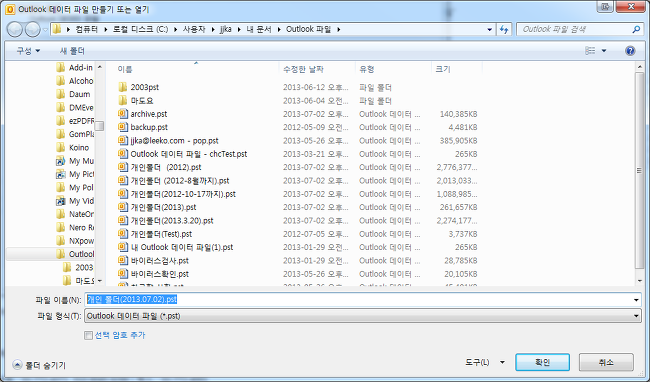The image size is (650, 382).
Task: Click the 취소 button
Action: click(x=606, y=363)
